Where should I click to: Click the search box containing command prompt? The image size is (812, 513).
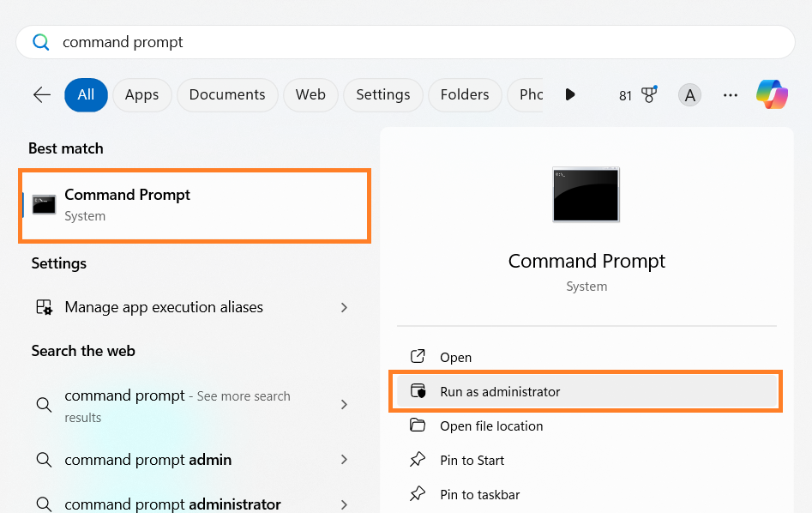point(405,42)
